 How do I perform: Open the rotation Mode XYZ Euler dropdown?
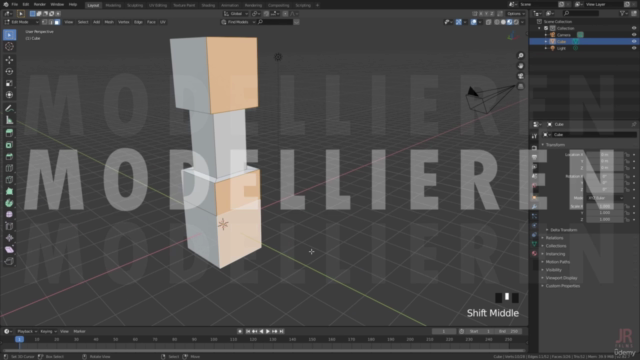pos(605,198)
